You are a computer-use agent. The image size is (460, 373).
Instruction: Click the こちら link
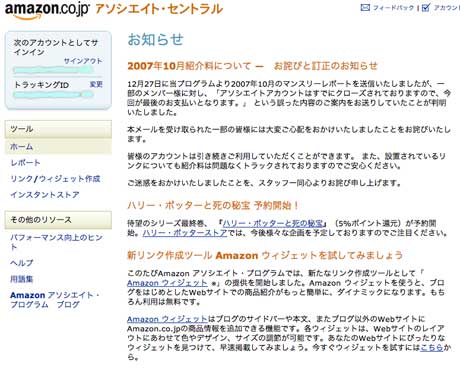(432, 347)
